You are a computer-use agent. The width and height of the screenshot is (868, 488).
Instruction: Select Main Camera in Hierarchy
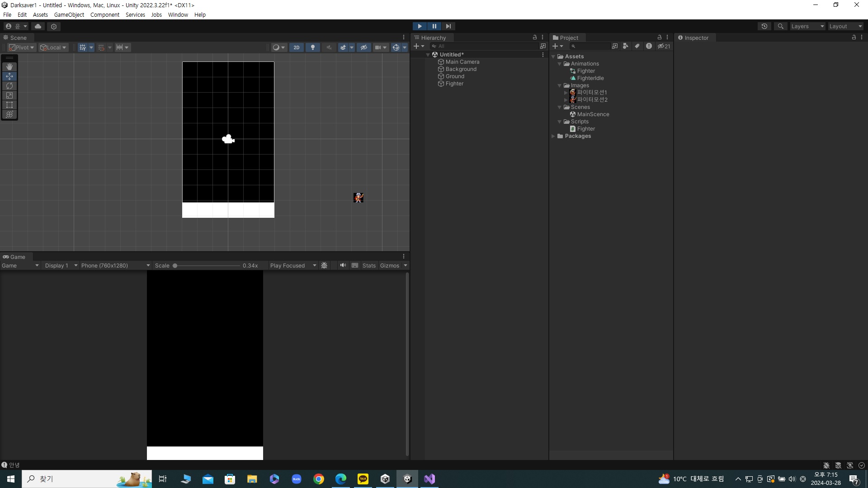[x=462, y=62]
